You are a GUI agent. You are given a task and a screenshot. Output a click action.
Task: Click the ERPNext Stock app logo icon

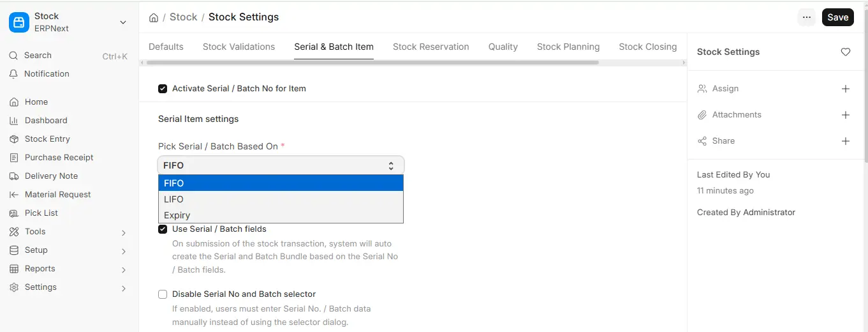click(x=19, y=22)
